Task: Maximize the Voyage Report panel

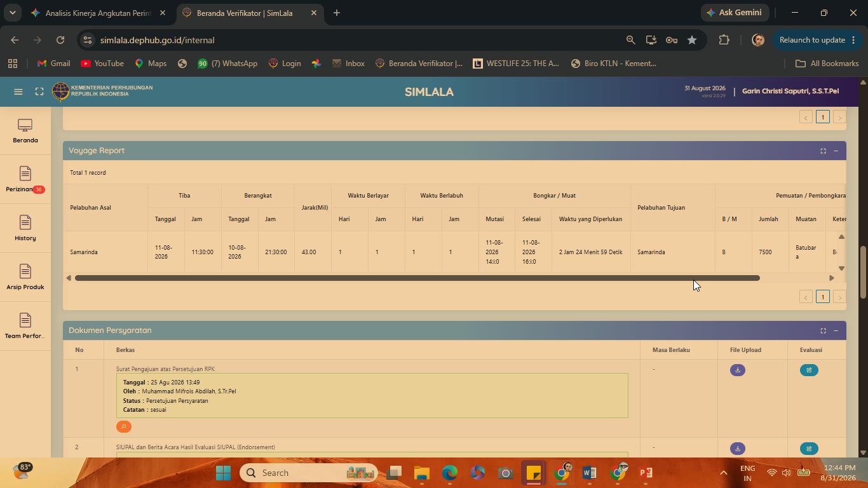Action: (823, 151)
